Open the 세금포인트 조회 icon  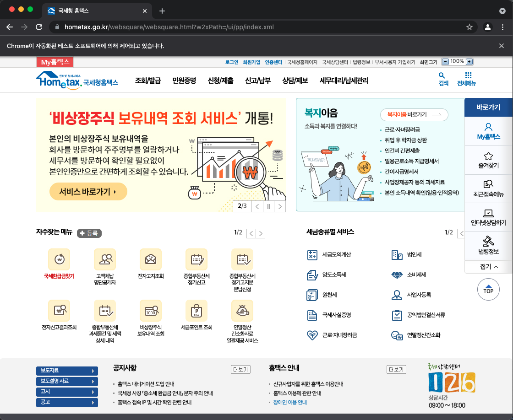196,311
